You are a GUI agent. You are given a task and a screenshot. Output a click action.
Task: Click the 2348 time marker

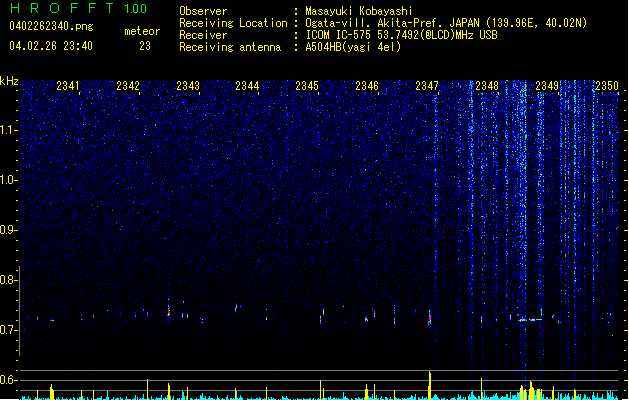pyautogui.click(x=487, y=86)
